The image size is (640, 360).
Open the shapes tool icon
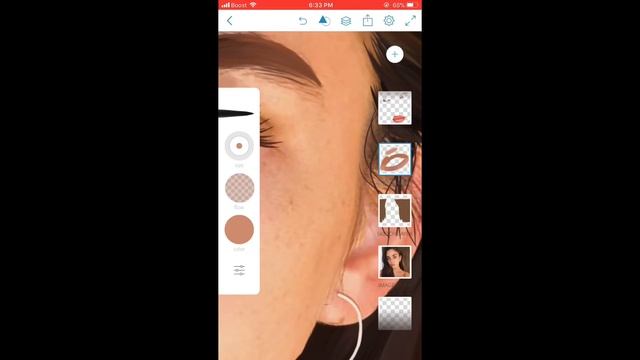pyautogui.click(x=324, y=21)
